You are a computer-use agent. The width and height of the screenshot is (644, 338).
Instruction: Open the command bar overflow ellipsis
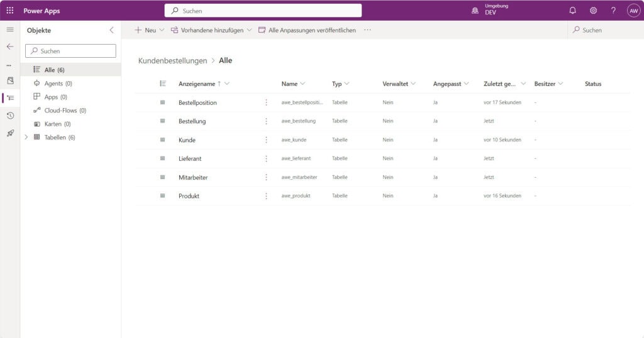pyautogui.click(x=367, y=30)
